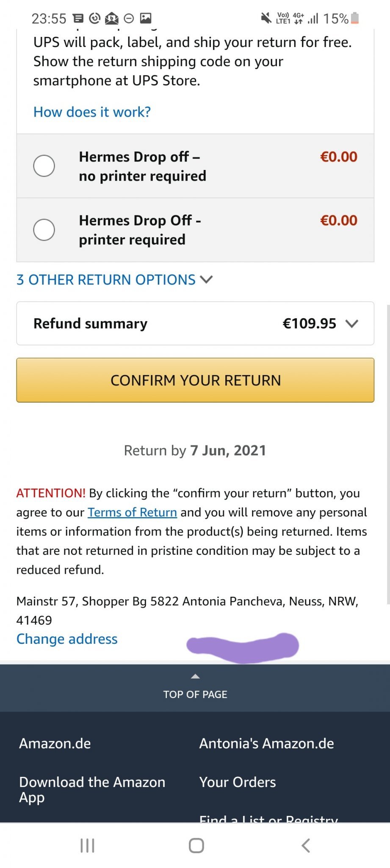The height and width of the screenshot is (868, 390).
Task: Tap Change address link
Action: (x=67, y=639)
